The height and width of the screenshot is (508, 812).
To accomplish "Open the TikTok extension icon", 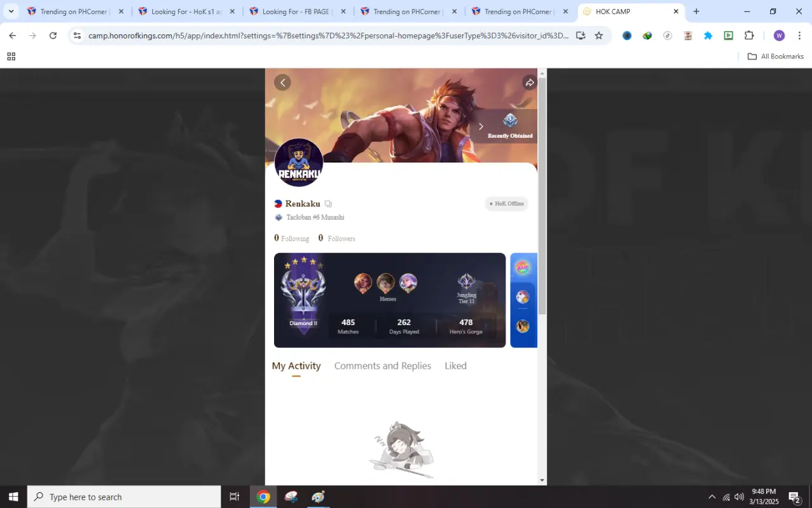I will 667,36.
